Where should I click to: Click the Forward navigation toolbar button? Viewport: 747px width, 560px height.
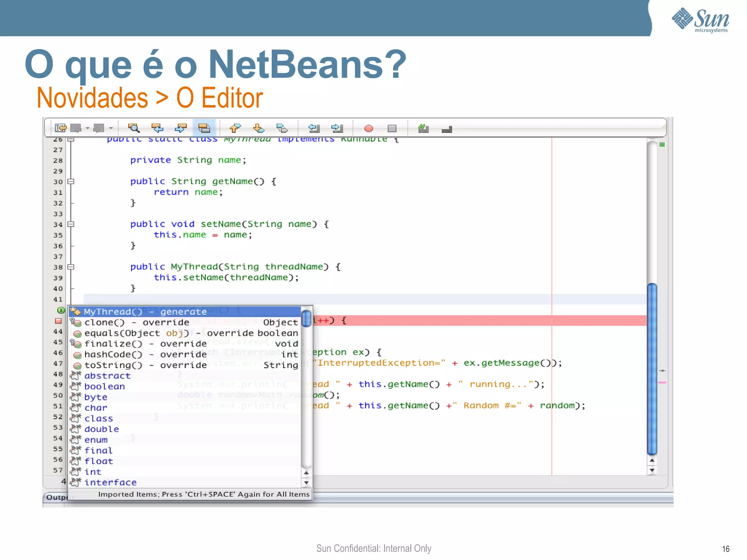(99, 128)
